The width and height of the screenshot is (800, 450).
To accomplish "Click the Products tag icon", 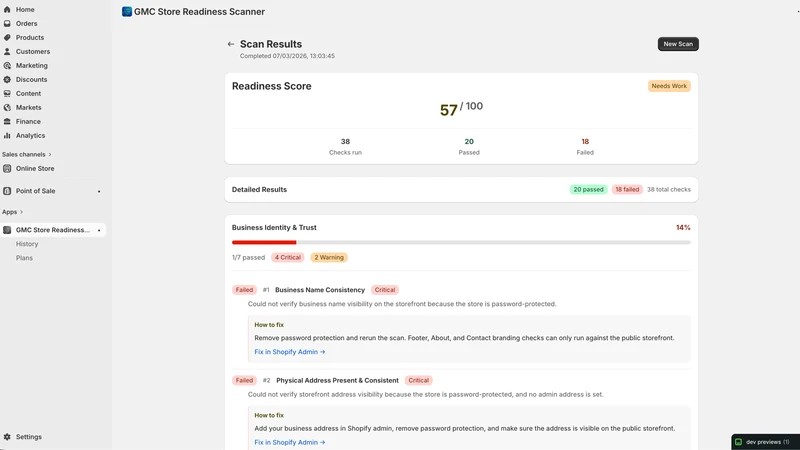I will (7, 37).
